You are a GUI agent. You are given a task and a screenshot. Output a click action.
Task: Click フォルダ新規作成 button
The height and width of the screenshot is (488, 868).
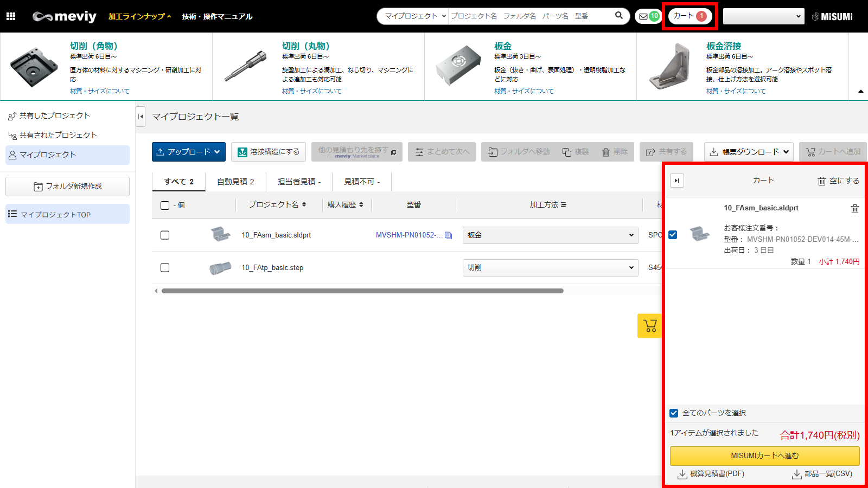67,187
